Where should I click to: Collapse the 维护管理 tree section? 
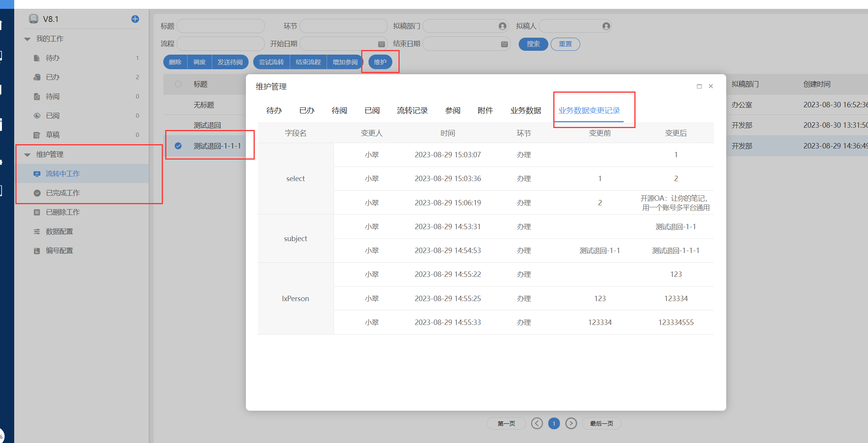coord(27,155)
